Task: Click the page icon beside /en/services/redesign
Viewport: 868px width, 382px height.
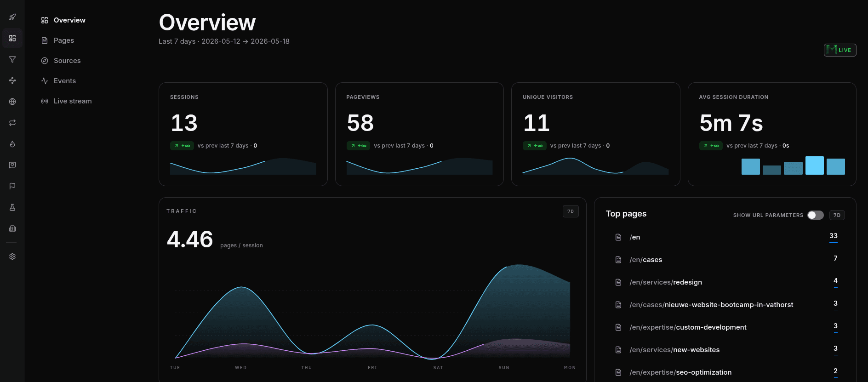Action: (618, 282)
